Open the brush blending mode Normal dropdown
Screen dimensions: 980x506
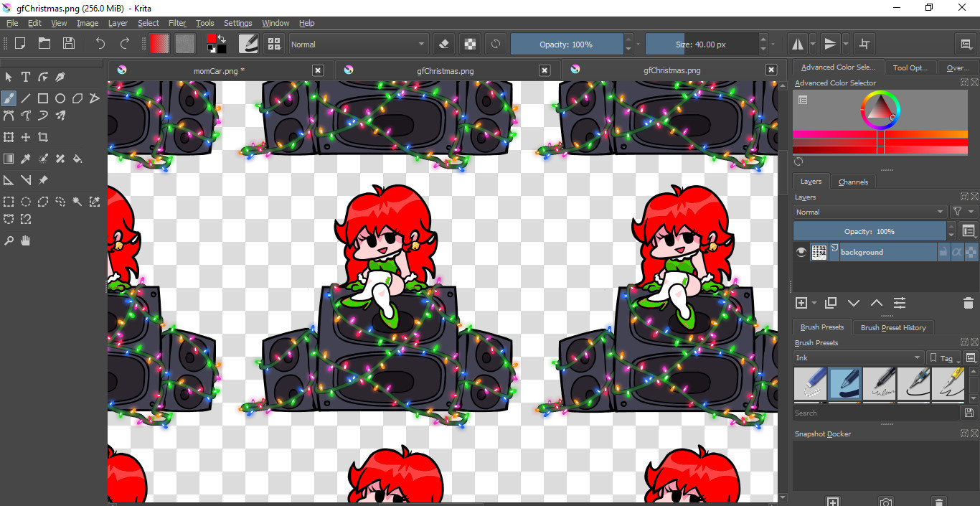click(358, 44)
